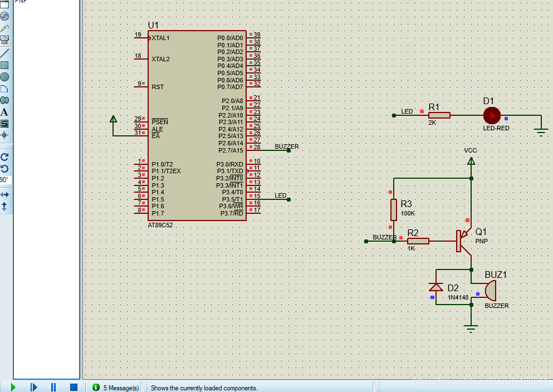Viewport: 553px width, 392px height.
Task: Select the 2D circle graphics tool
Action: pyautogui.click(x=4, y=77)
